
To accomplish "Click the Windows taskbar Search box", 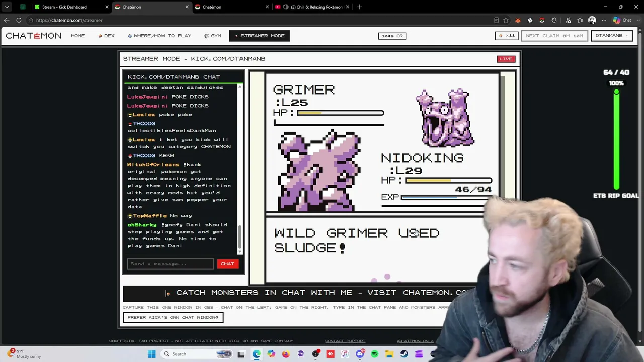I will (196, 354).
